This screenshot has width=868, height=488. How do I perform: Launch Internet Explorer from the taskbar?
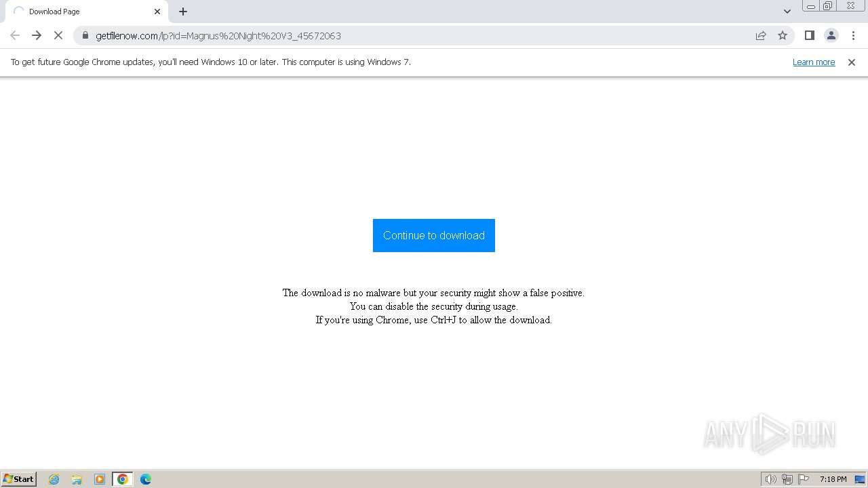point(54,479)
